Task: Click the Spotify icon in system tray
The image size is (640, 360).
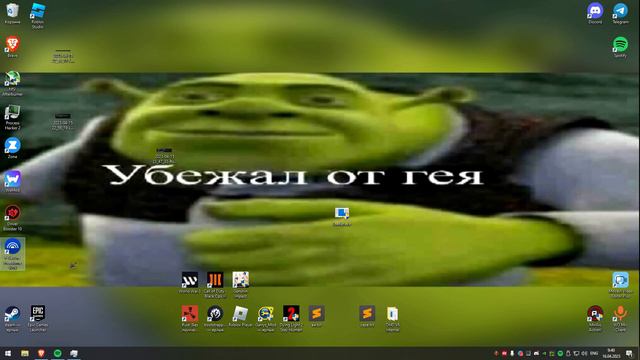Action: pos(560,353)
